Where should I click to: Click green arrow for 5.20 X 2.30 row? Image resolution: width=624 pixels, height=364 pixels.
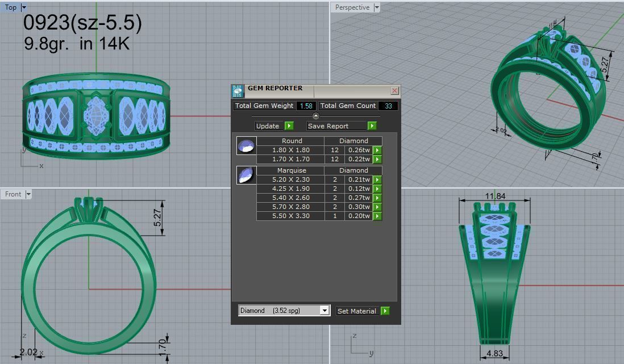pyautogui.click(x=377, y=179)
